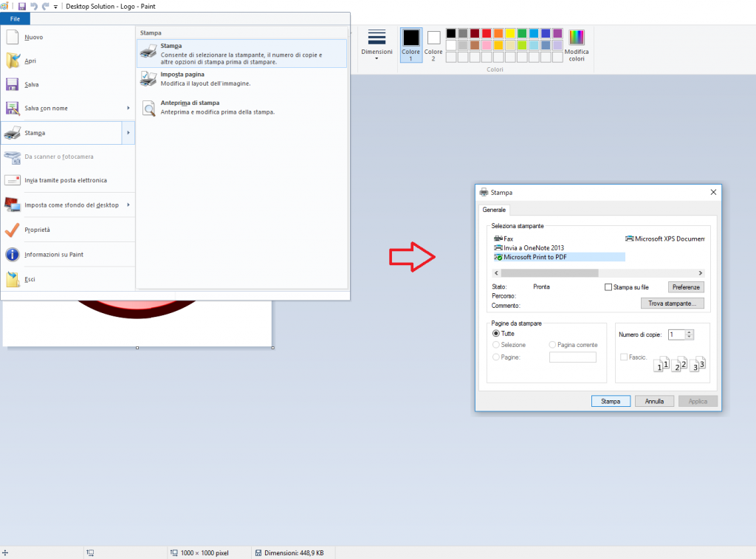Pick the green color swatch
Image resolution: width=756 pixels, height=559 pixels.
point(522,33)
